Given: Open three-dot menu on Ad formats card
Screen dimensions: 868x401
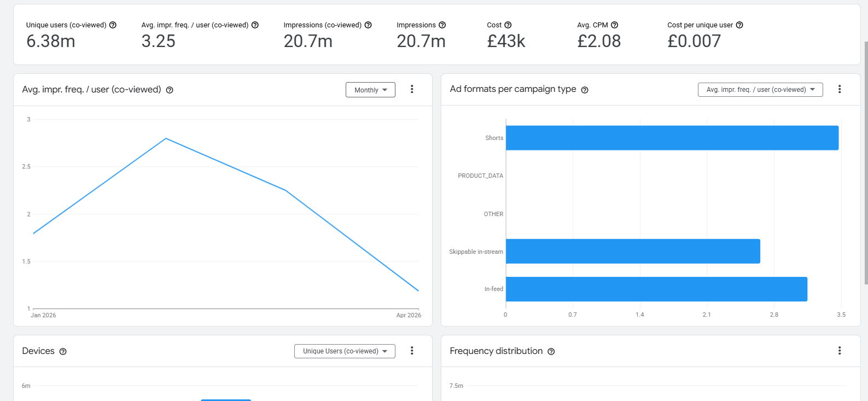Looking at the screenshot, I should click(x=840, y=89).
